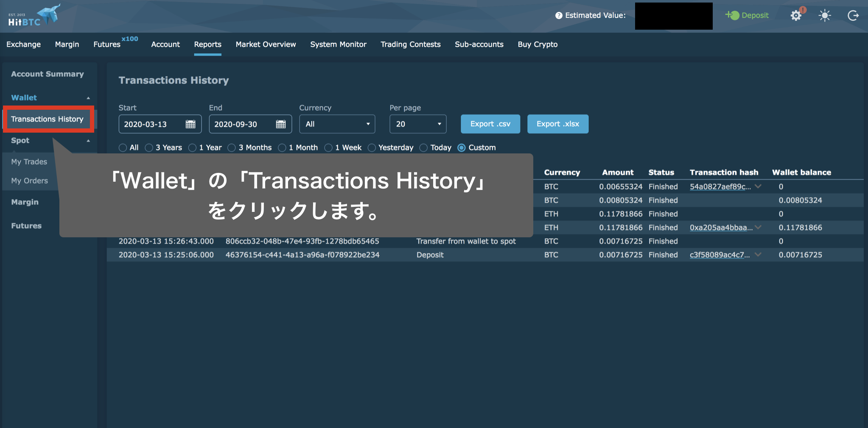Open the System Monitor tab
The height and width of the screenshot is (428, 868).
click(338, 44)
